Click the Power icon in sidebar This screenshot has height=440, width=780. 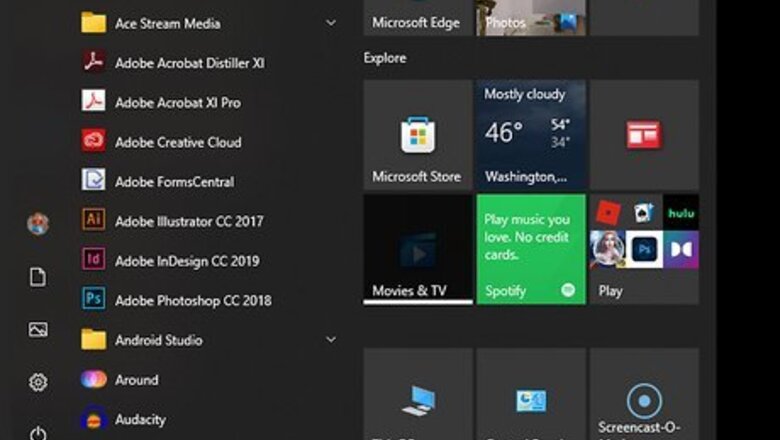click(38, 434)
